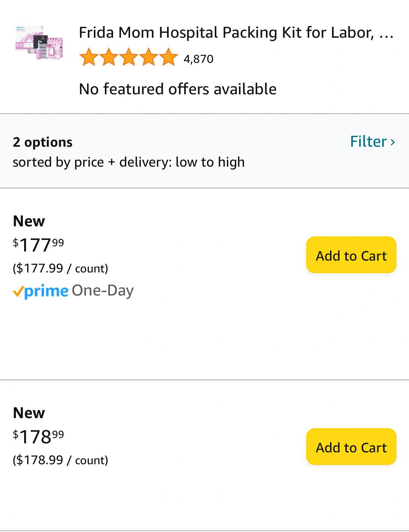Tap the 'sorted by price + delivery' text
Viewport: 409px width, 532px height.
click(x=129, y=162)
